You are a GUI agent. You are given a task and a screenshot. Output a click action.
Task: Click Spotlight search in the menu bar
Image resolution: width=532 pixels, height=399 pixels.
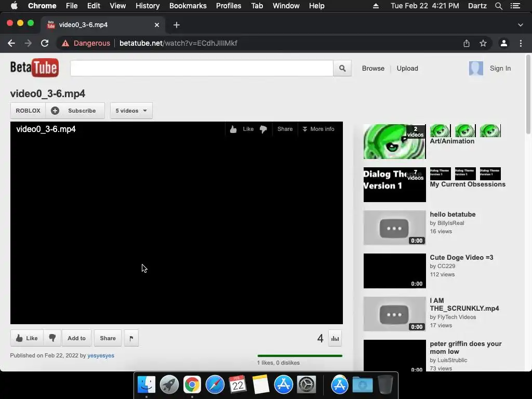tap(498, 6)
